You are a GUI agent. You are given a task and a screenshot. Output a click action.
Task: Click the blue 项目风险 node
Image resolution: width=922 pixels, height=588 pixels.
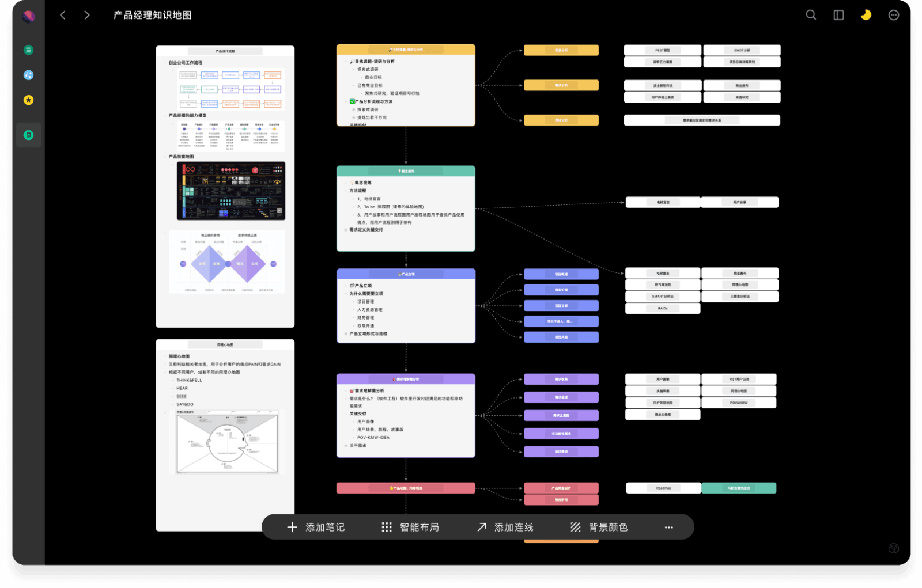(x=561, y=337)
